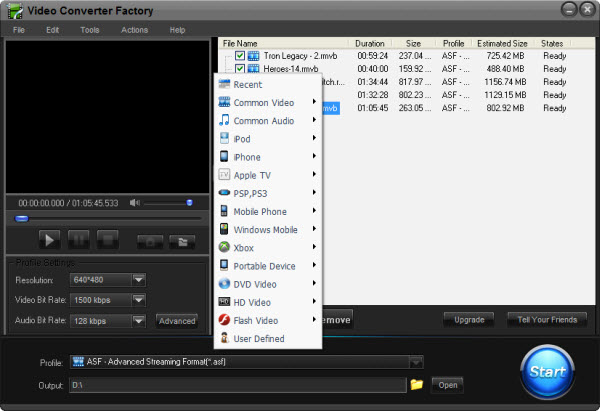Open the Video Bit Rate dropdown arrow

139,300
